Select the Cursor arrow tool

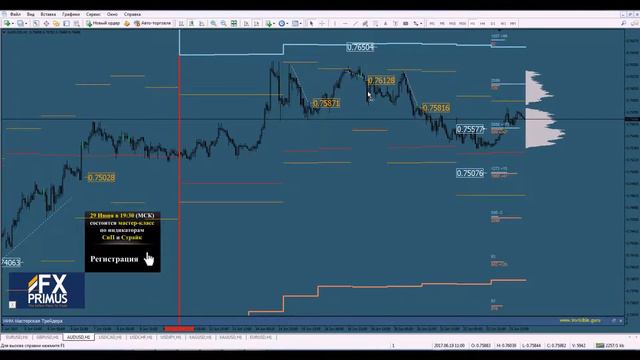point(311,24)
